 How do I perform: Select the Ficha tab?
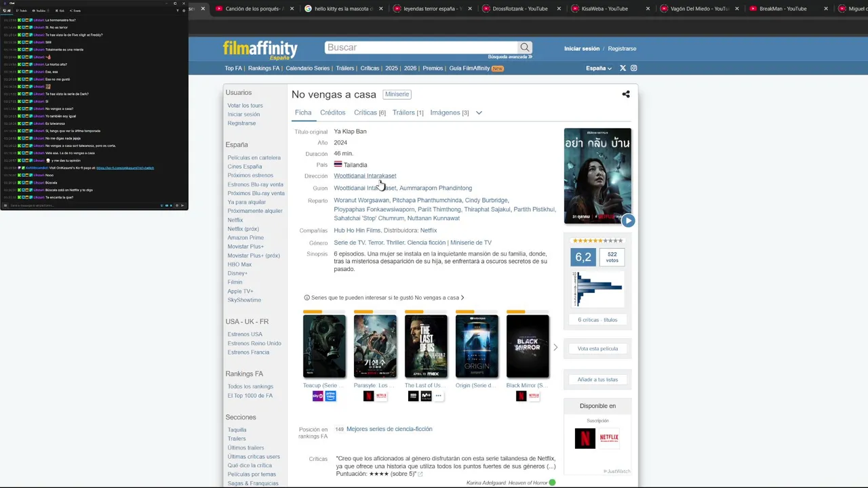303,113
